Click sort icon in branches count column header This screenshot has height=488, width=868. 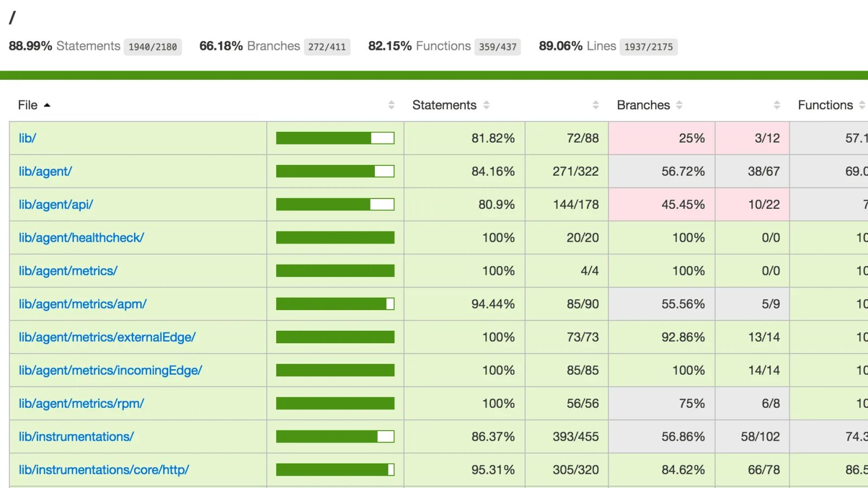777,105
